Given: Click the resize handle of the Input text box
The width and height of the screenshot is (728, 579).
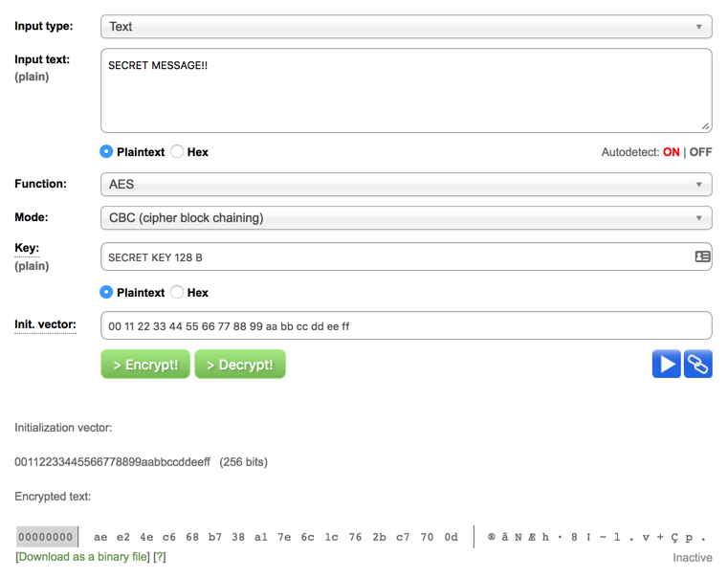Looking at the screenshot, I should [x=706, y=126].
